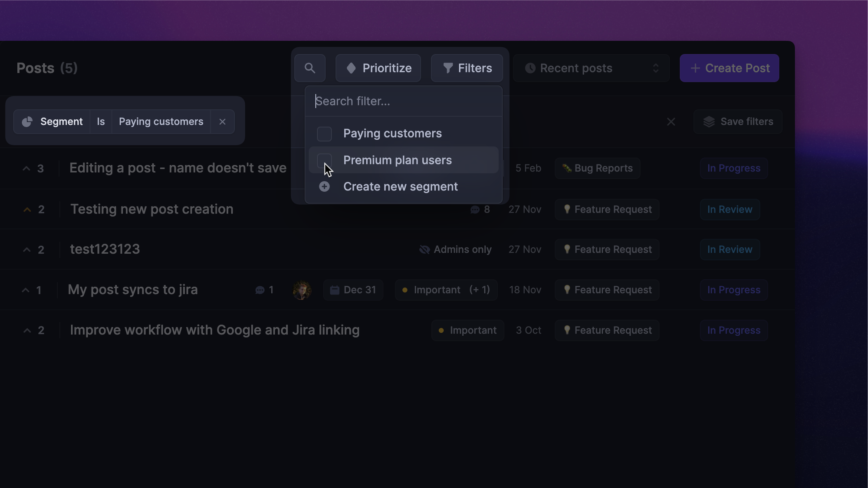Click the plus icon next to Create new segment
Image resolution: width=868 pixels, height=488 pixels.
(x=324, y=187)
